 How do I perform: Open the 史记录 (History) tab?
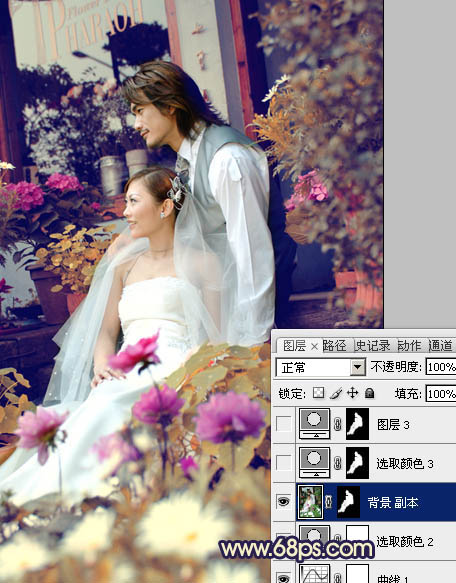373,345
